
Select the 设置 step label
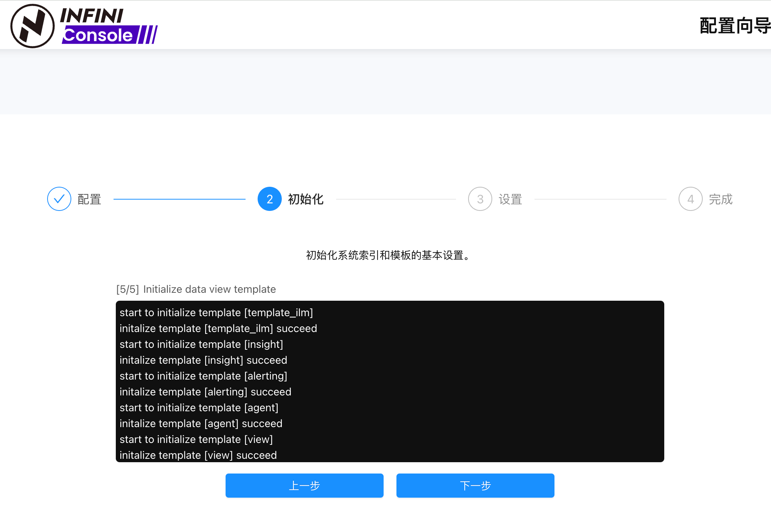point(510,199)
